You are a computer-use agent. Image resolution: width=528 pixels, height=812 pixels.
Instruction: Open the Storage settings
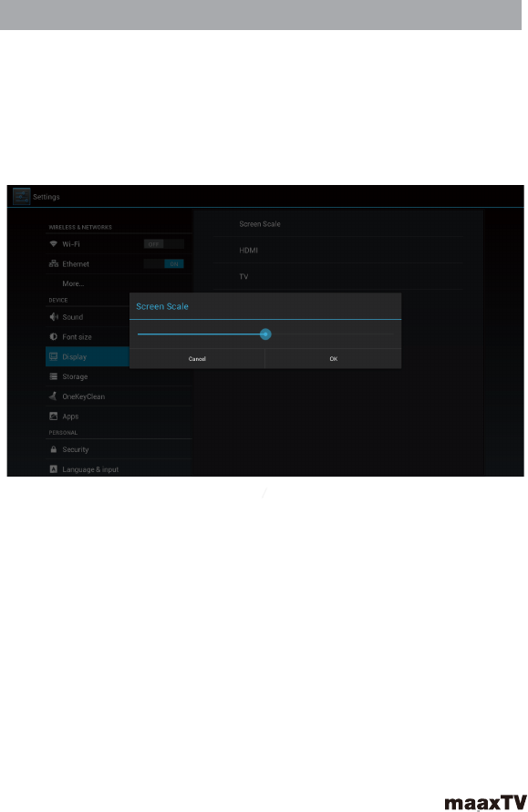[x=119, y=376]
